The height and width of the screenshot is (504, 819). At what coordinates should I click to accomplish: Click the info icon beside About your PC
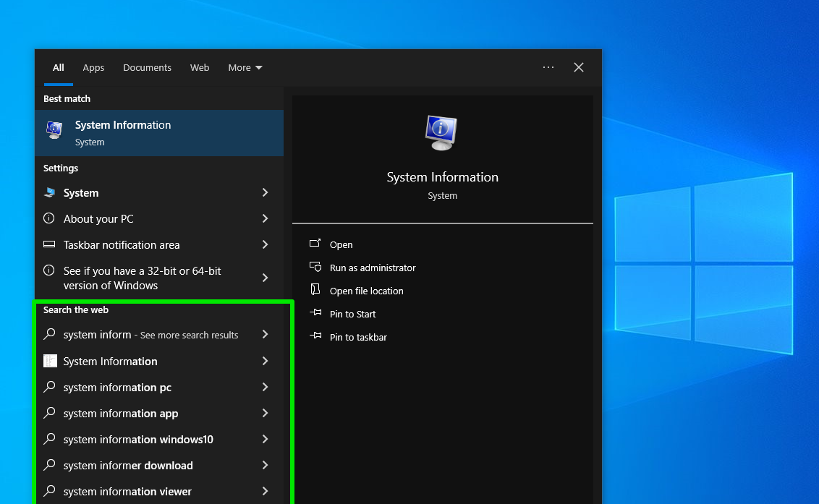tap(49, 218)
